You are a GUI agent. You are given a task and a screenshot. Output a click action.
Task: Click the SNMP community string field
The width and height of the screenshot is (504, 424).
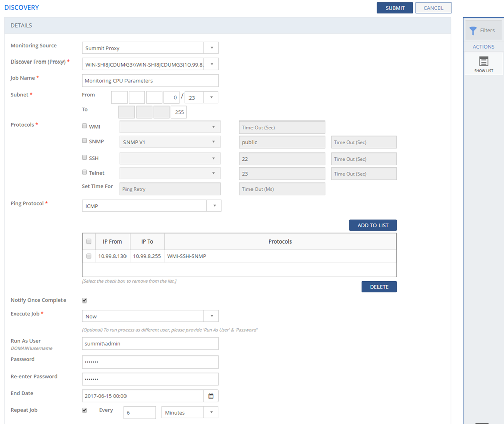(282, 142)
